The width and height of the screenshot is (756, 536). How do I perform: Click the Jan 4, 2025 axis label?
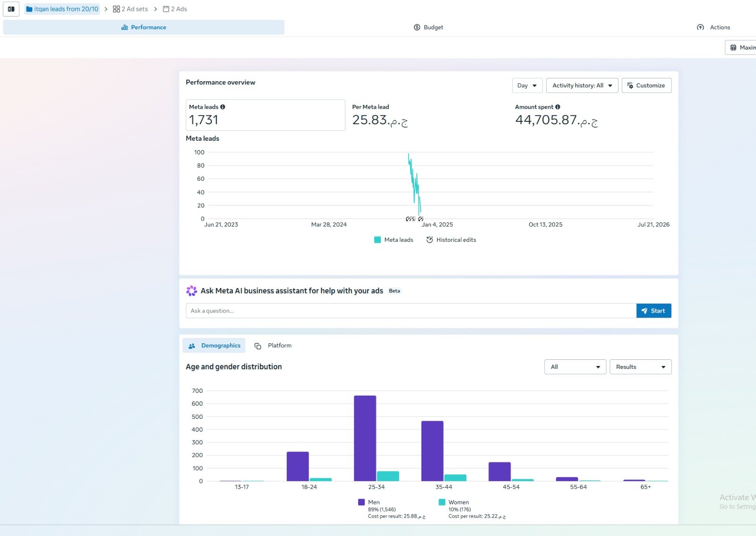[x=437, y=225]
